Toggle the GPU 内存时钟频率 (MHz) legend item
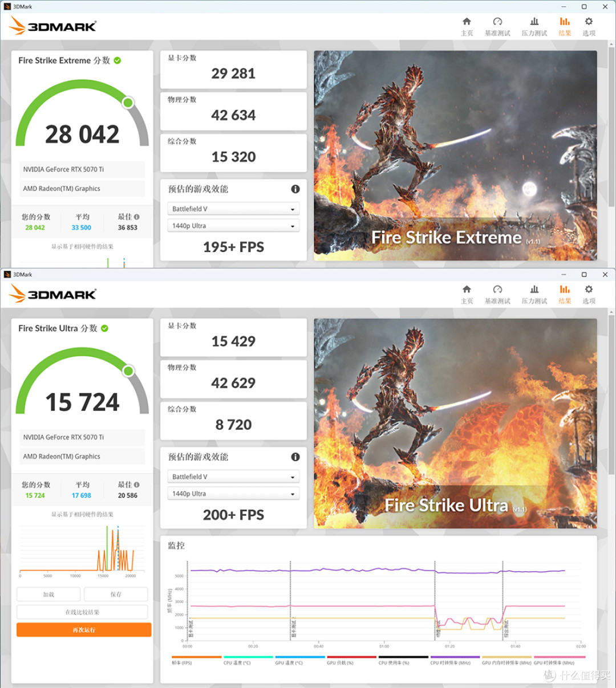Viewport: 616px width, 688px height. [506, 661]
